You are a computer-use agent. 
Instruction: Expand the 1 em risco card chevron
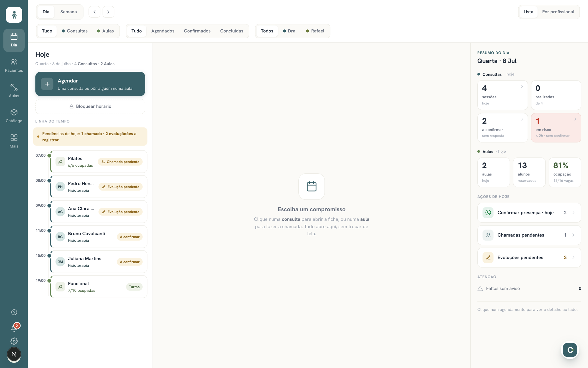(575, 119)
